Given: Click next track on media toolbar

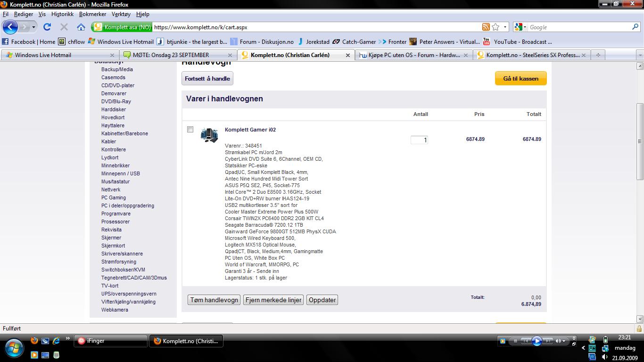Looking at the screenshot, I should tap(548, 341).
